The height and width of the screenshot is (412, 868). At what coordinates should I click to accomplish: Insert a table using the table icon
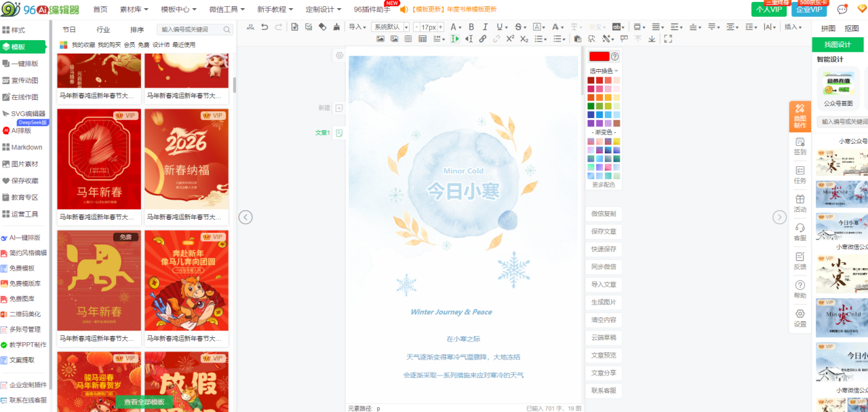pos(422,39)
